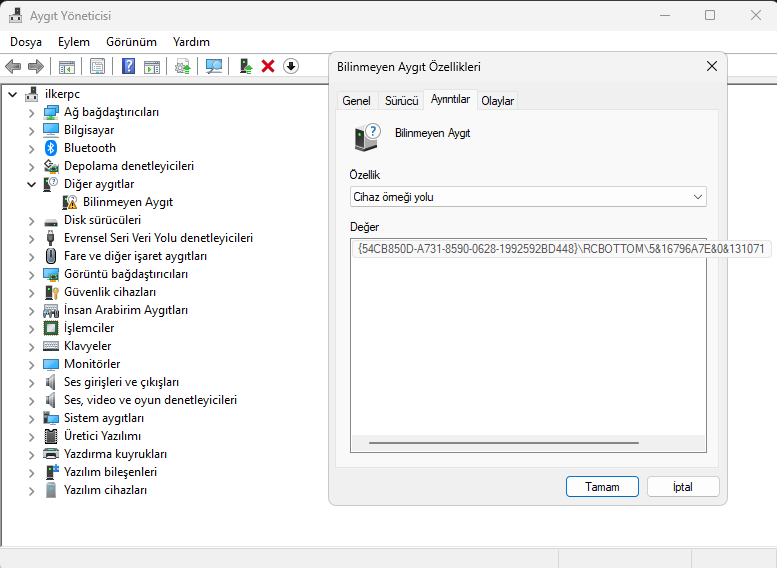Click the Bluetooth category icon
Viewport: 777px width, 568px height.
click(51, 148)
